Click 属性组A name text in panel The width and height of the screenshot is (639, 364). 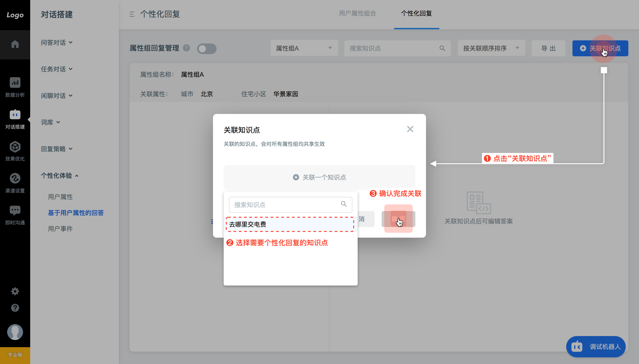click(x=192, y=74)
